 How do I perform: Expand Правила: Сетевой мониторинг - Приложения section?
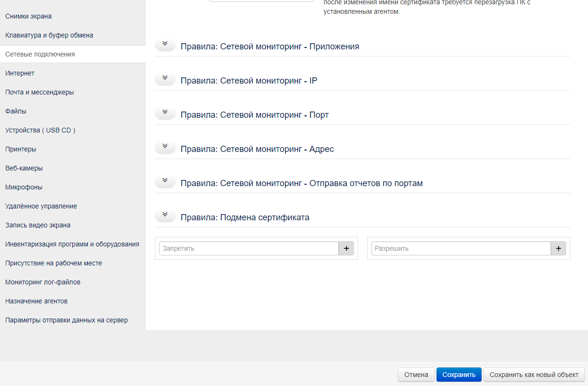point(165,44)
